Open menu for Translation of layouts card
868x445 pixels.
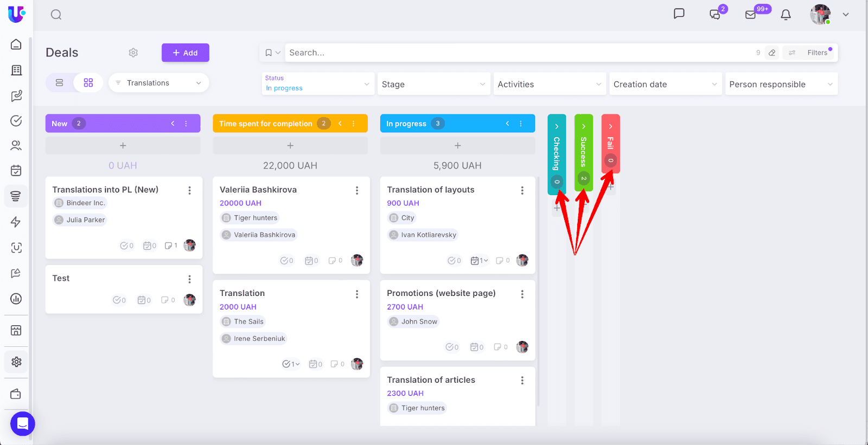point(522,190)
